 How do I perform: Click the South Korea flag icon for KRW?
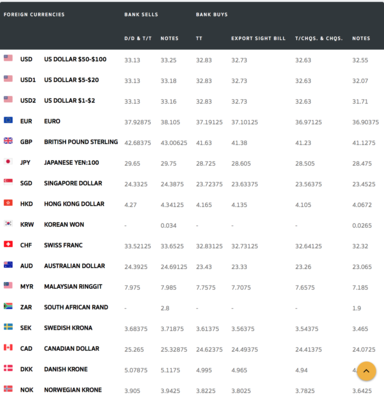point(8,223)
